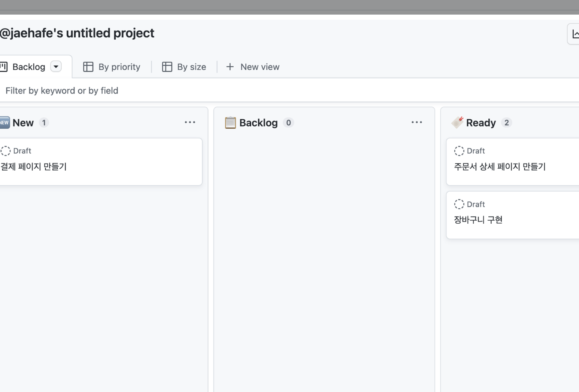The height and width of the screenshot is (392, 579).
Task: Click the table icon on By size tab
Action: point(167,67)
